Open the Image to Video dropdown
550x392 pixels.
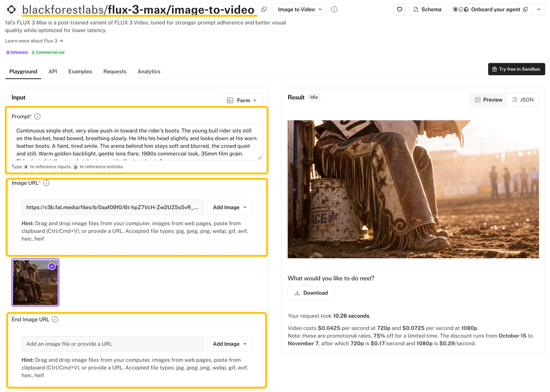(300, 9)
